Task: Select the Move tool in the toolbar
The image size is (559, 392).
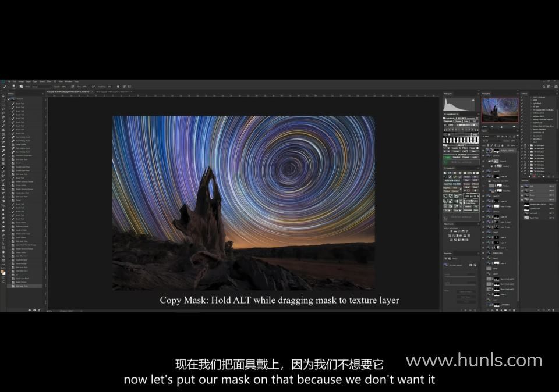Action: (3, 96)
